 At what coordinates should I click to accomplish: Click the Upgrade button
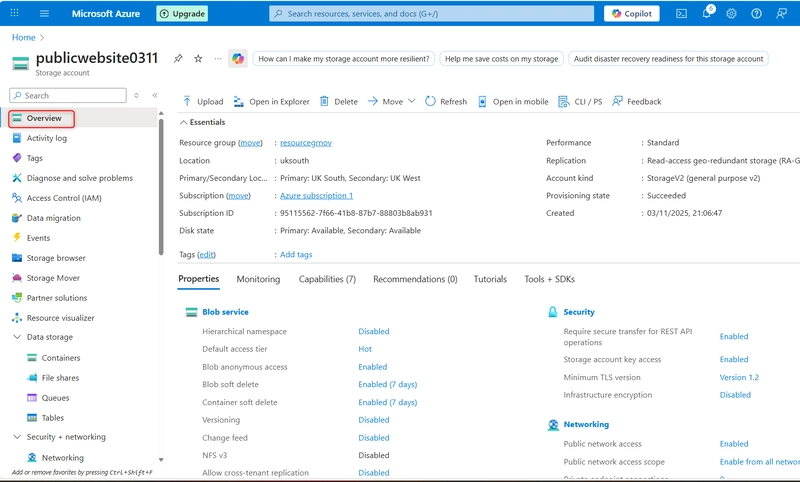point(182,14)
